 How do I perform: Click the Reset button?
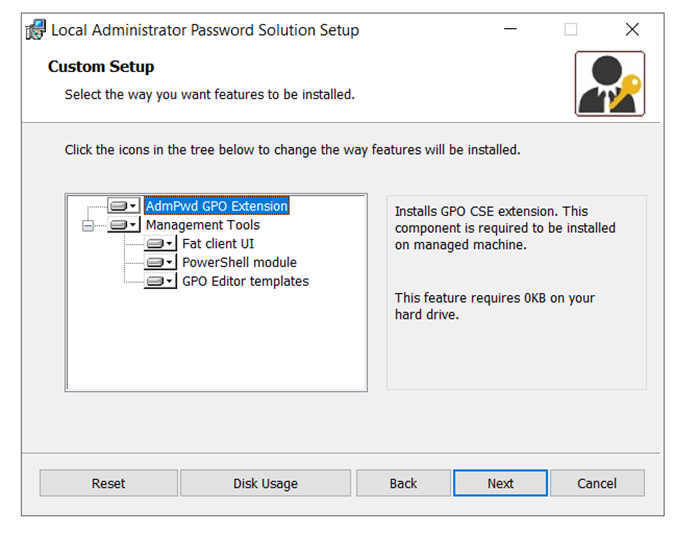(109, 483)
